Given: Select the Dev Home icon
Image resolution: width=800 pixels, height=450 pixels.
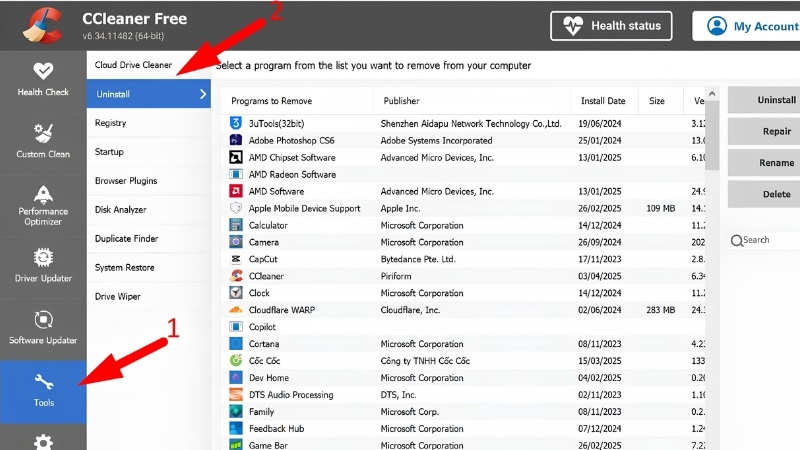Looking at the screenshot, I should [236, 378].
